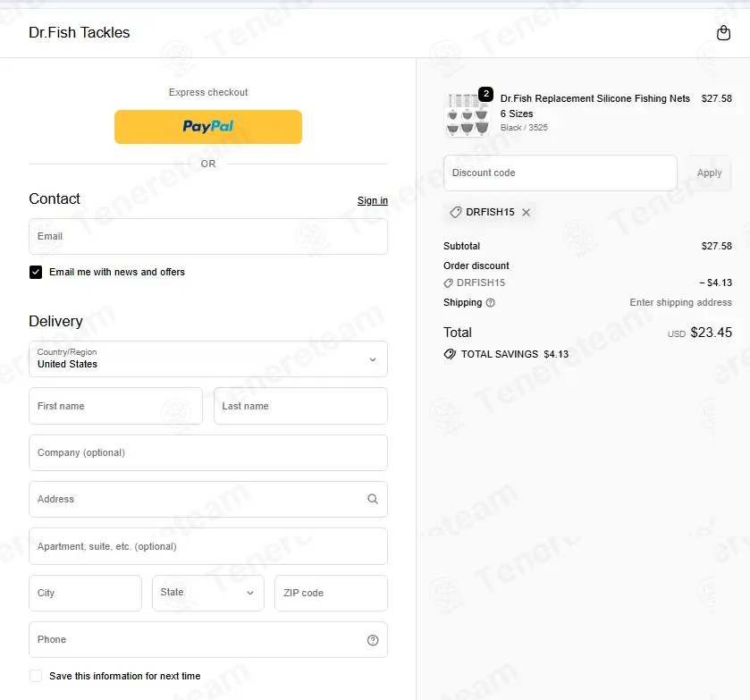Focus the First name field
This screenshot has height=700, width=750.
point(115,406)
